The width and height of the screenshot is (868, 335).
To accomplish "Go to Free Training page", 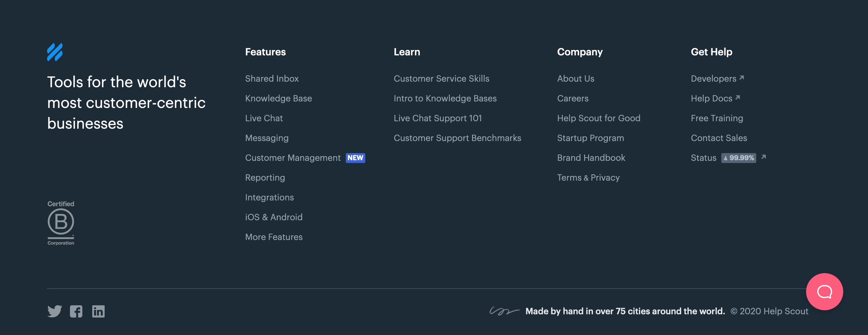I will pos(717,118).
